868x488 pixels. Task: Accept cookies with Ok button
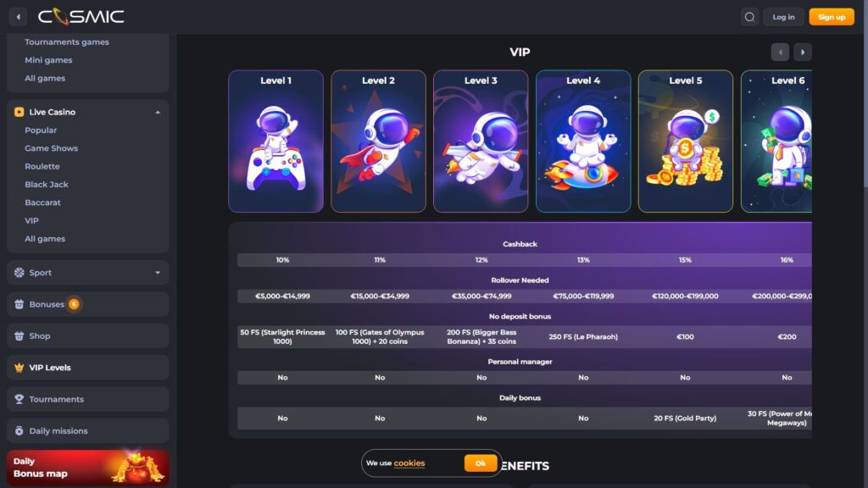click(481, 463)
